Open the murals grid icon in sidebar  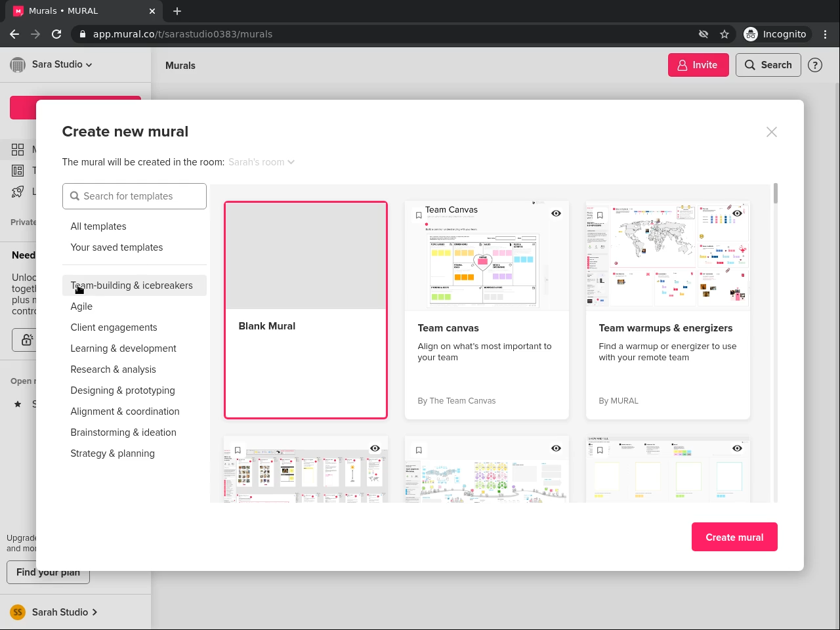[18, 150]
